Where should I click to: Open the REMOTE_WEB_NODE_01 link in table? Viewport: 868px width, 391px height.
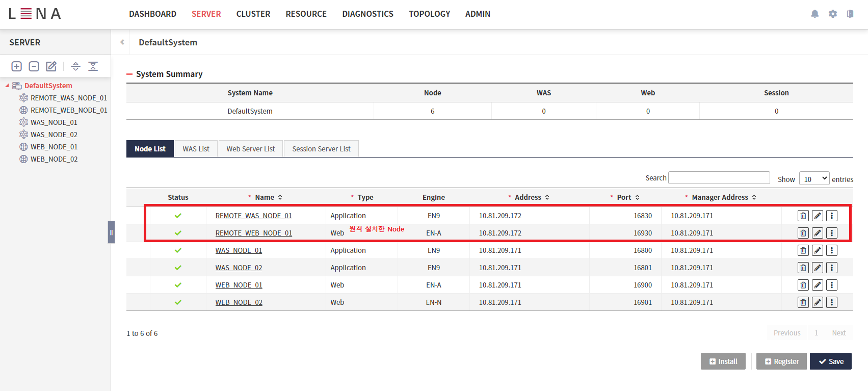253,233
